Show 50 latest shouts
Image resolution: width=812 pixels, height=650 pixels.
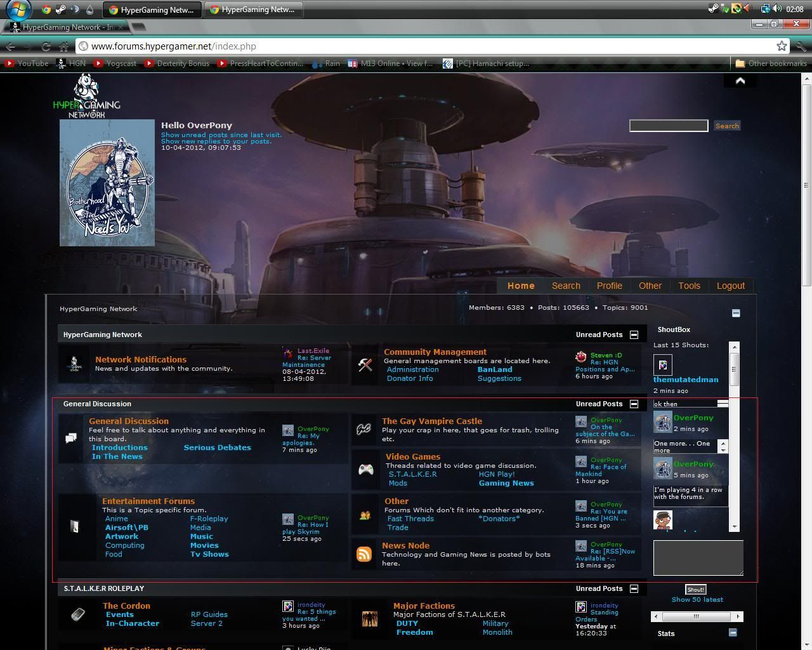tap(697, 599)
